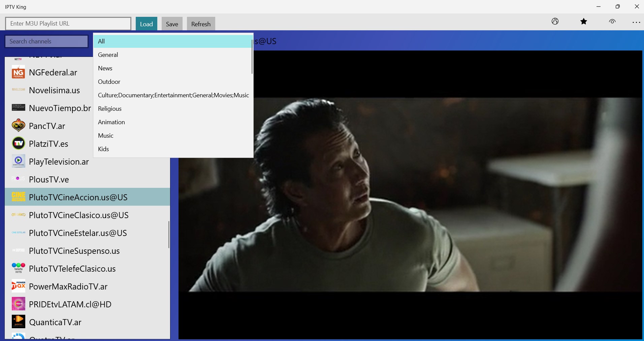Open the globe playlist icon on the toolbar
The height and width of the screenshot is (341, 644).
pyautogui.click(x=555, y=22)
